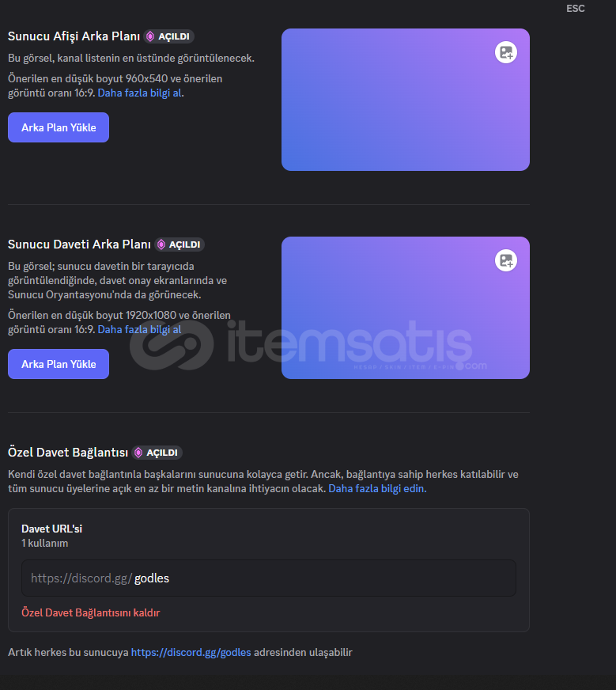
Task: Open the https://discord.gg/godles link
Action: [x=191, y=652]
